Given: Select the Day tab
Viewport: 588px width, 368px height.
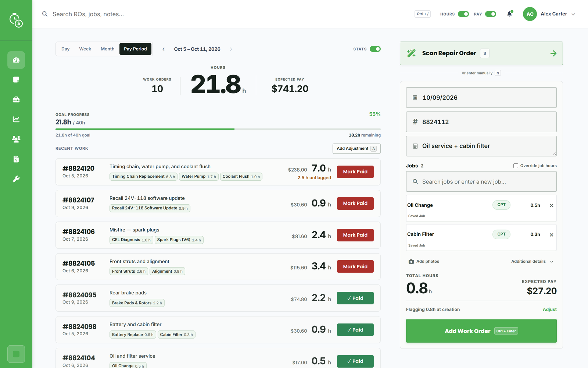Looking at the screenshot, I should pyautogui.click(x=65, y=49).
